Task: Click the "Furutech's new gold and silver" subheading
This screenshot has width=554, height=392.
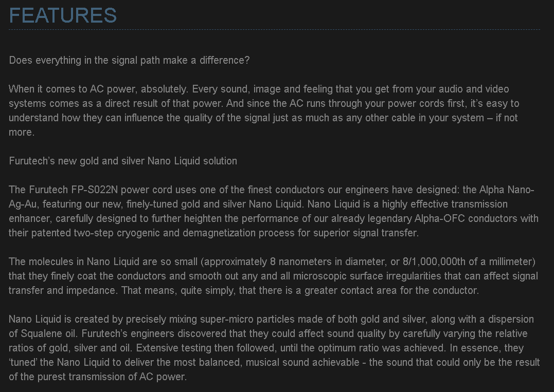Action: pos(123,161)
